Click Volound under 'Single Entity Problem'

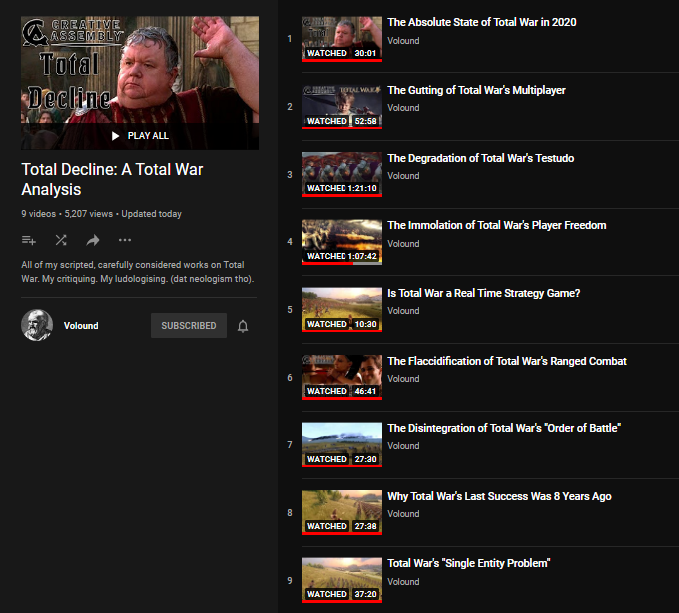[x=403, y=582]
